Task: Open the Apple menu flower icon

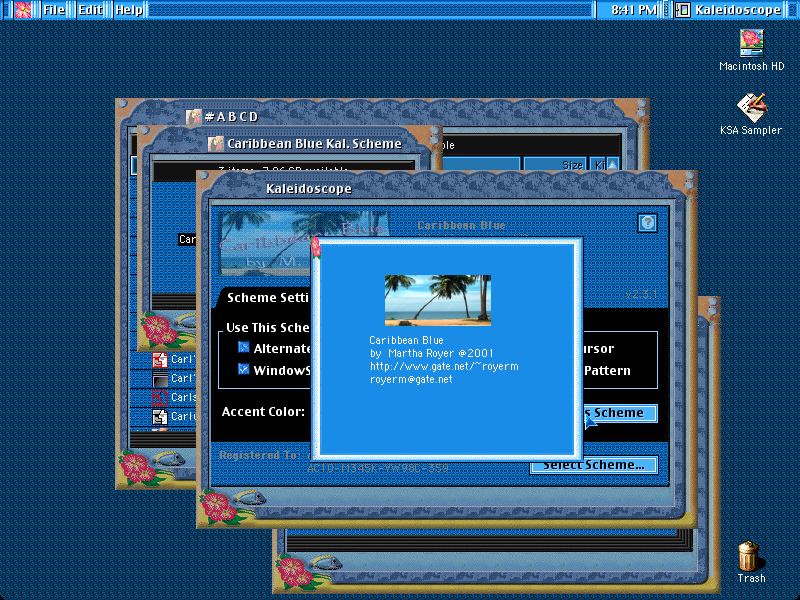Action: pyautogui.click(x=23, y=10)
